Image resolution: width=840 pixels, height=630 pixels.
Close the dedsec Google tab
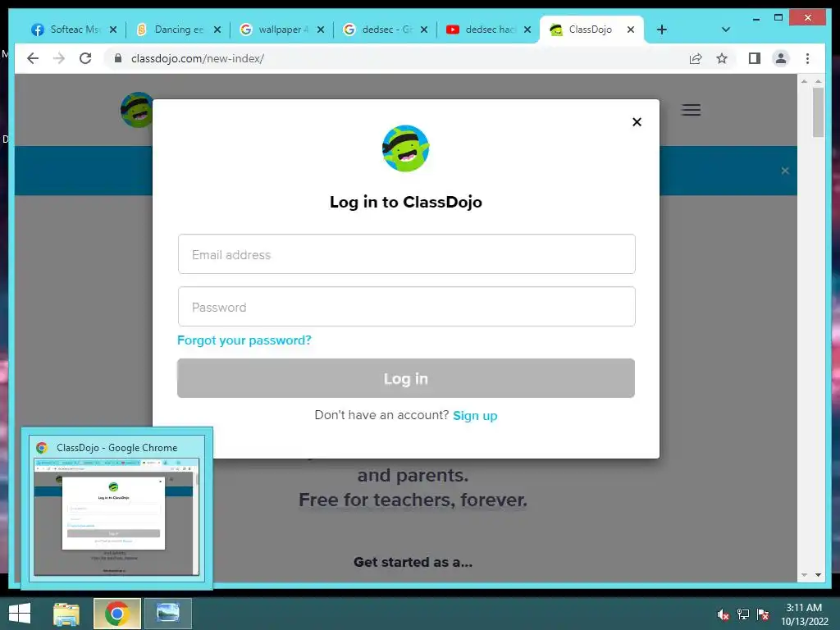tap(424, 30)
